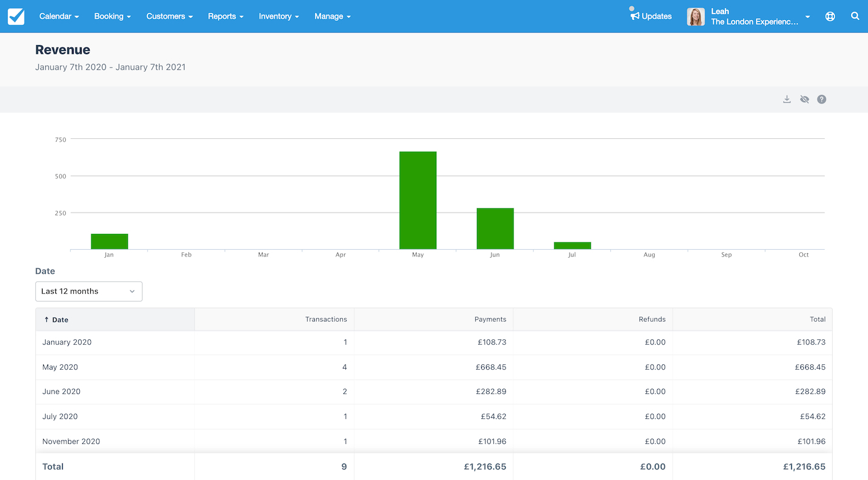Click the £668.45 payments value
This screenshot has width=868, height=480.
click(492, 367)
